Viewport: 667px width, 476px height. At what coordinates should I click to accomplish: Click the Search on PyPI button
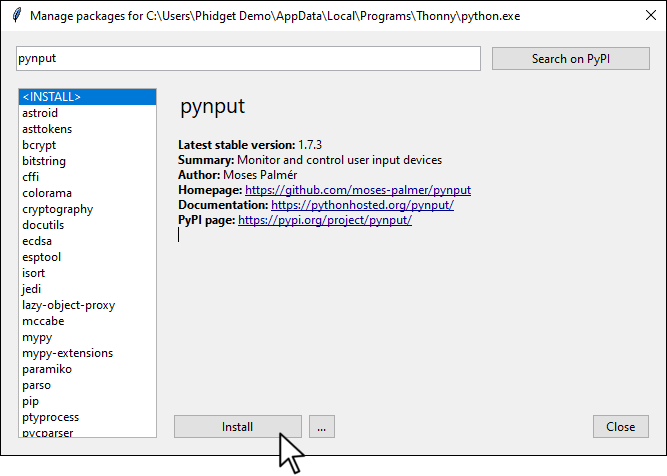pos(570,58)
